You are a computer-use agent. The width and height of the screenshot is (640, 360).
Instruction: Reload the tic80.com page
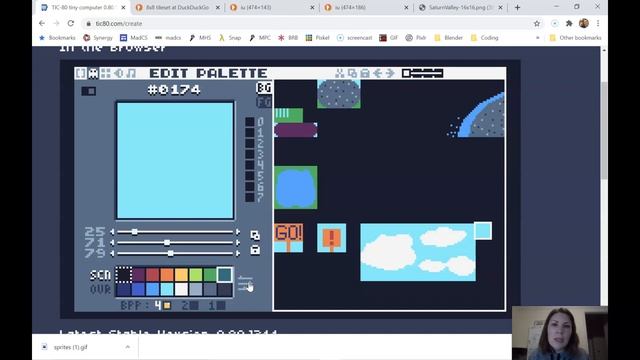point(71,24)
